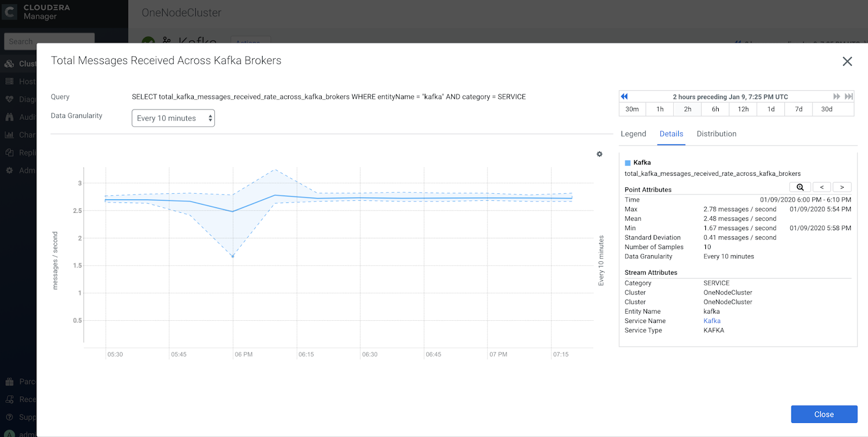Select the 1h time range
Image resolution: width=868 pixels, height=437 pixels.
(x=660, y=109)
